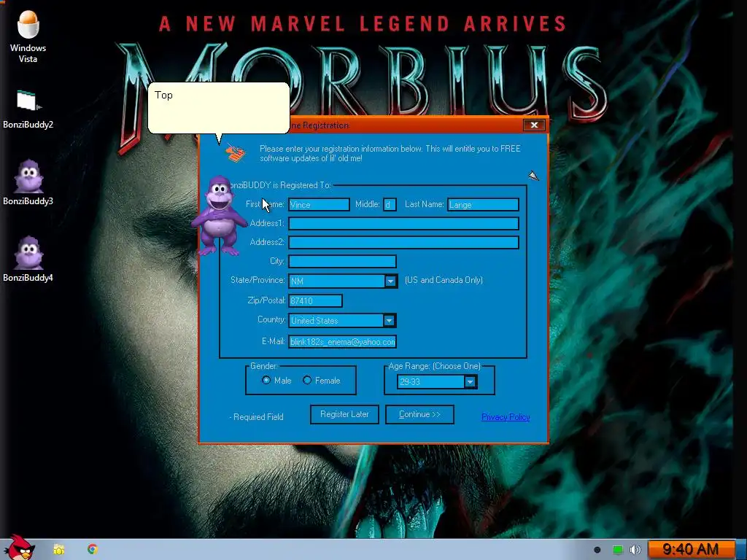Open the BonziBuddy2 desktop shortcut
Viewport: 747px width, 560px height.
tap(28, 109)
